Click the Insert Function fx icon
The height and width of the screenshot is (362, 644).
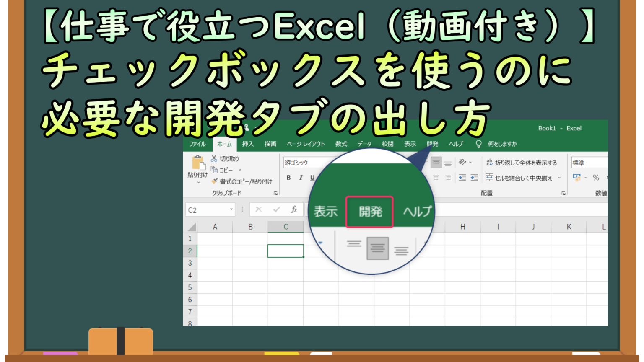point(294,209)
